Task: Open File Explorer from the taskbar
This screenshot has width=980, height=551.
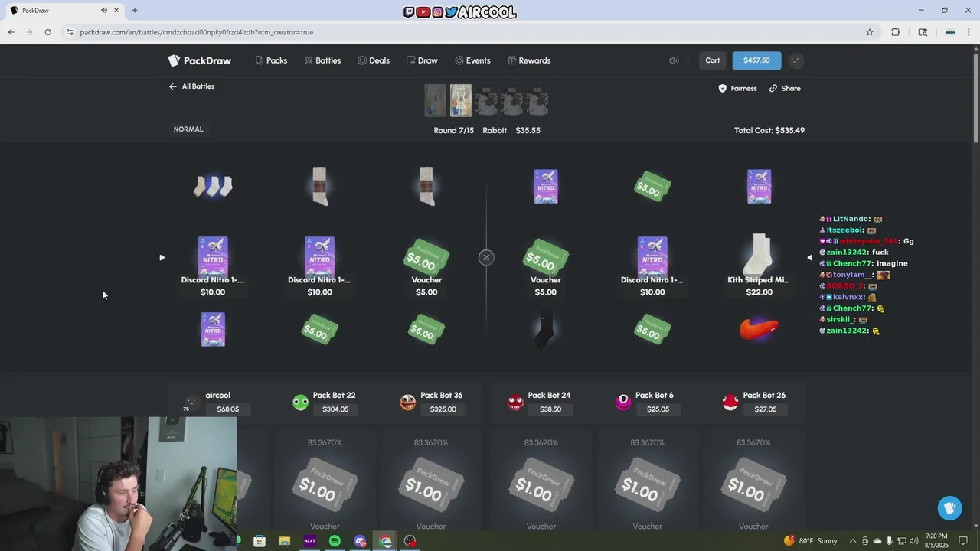Action: [x=285, y=541]
